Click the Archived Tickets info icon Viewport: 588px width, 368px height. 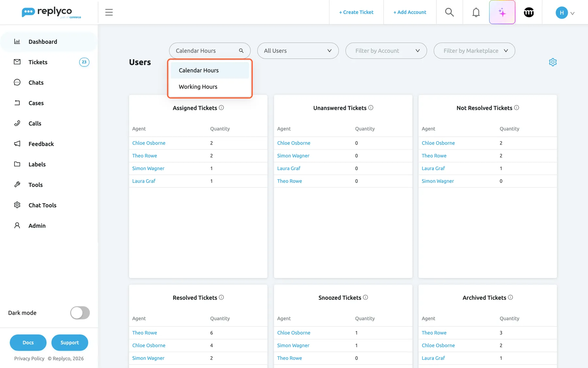click(x=511, y=297)
